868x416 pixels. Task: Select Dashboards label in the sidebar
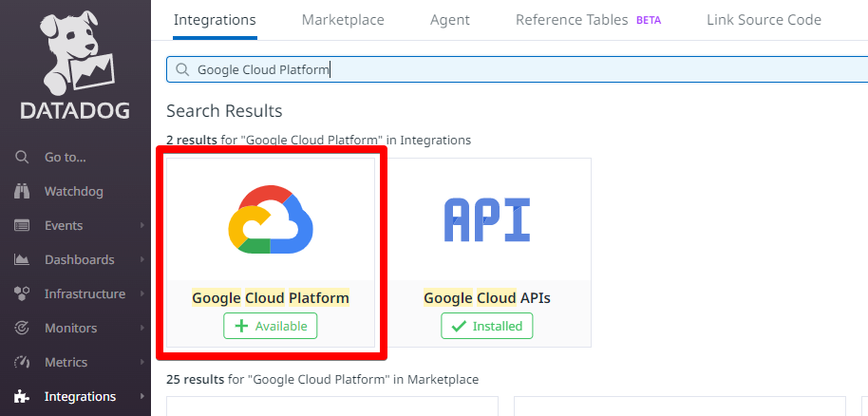[79, 260]
